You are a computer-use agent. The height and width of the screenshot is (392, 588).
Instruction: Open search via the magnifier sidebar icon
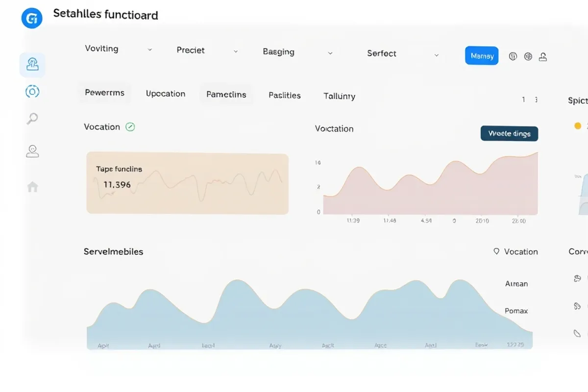(x=32, y=119)
